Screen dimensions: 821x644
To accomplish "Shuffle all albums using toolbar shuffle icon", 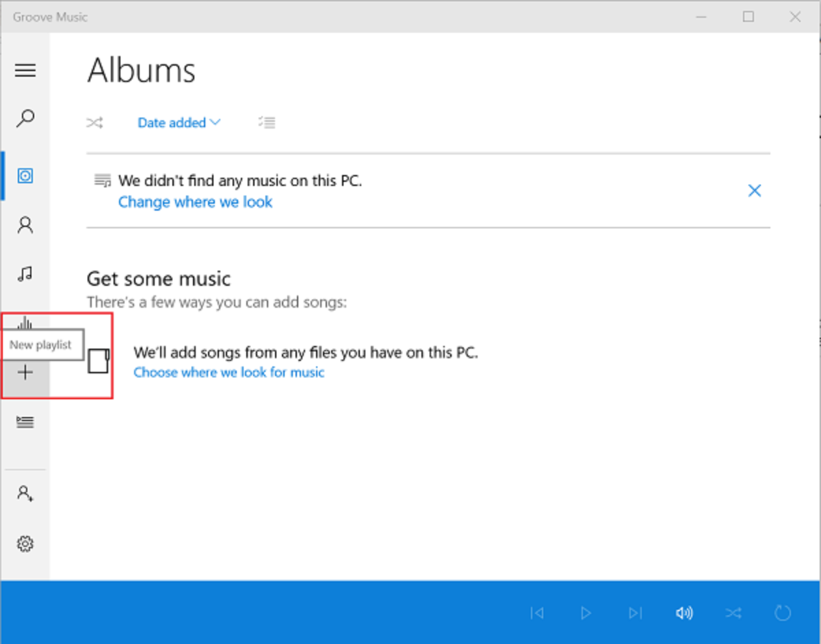I will tap(94, 123).
